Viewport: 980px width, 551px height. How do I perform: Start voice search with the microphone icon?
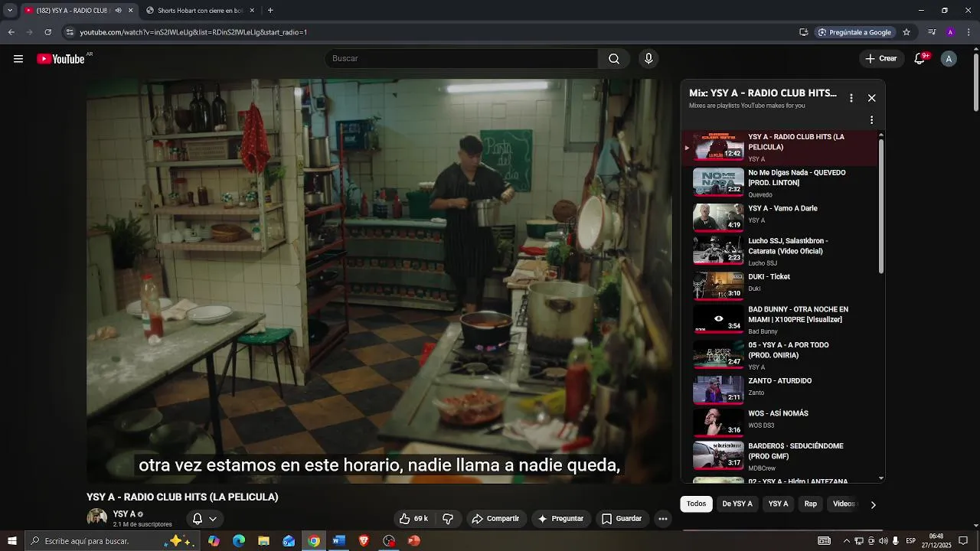click(648, 59)
